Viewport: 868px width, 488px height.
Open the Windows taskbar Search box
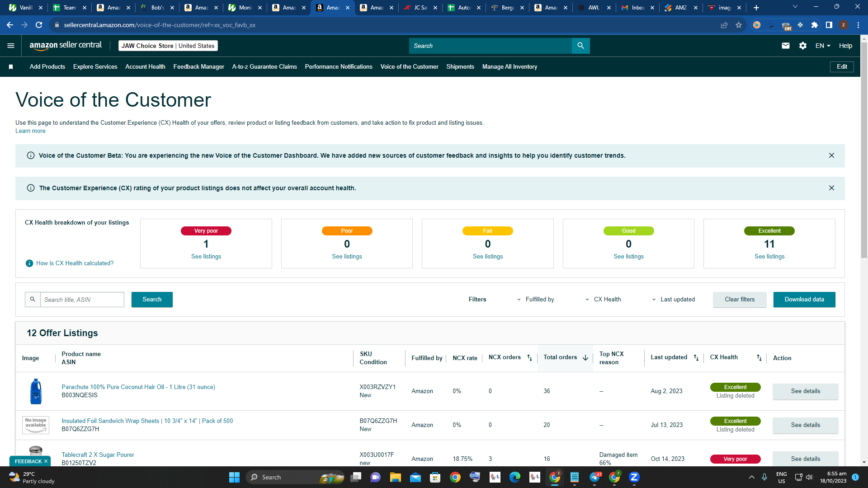[295, 477]
